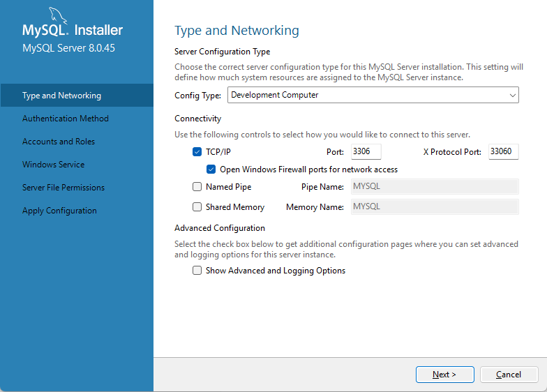Toggle Open Windows Firewall ports checkbox

(x=211, y=169)
